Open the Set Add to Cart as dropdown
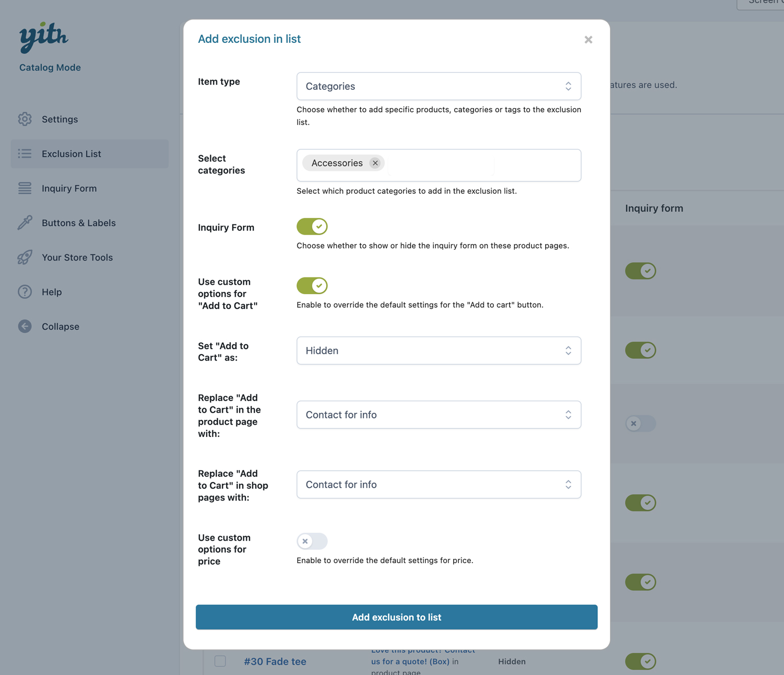This screenshot has width=784, height=675. (x=439, y=351)
